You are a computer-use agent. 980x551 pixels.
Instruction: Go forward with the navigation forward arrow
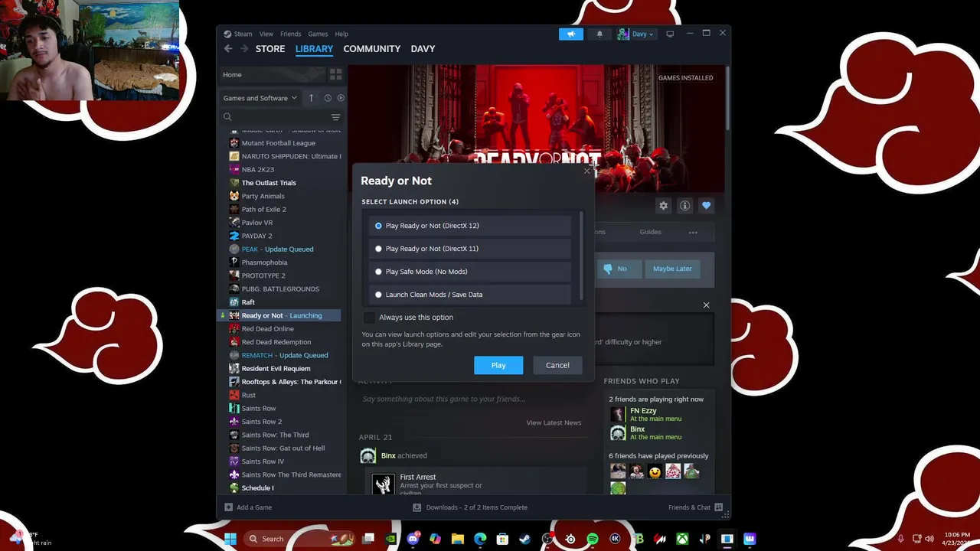tap(244, 49)
